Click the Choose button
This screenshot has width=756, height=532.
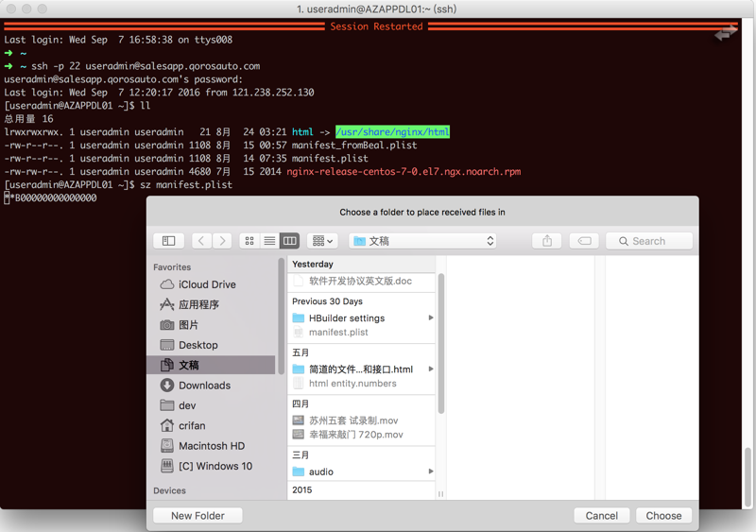point(664,516)
